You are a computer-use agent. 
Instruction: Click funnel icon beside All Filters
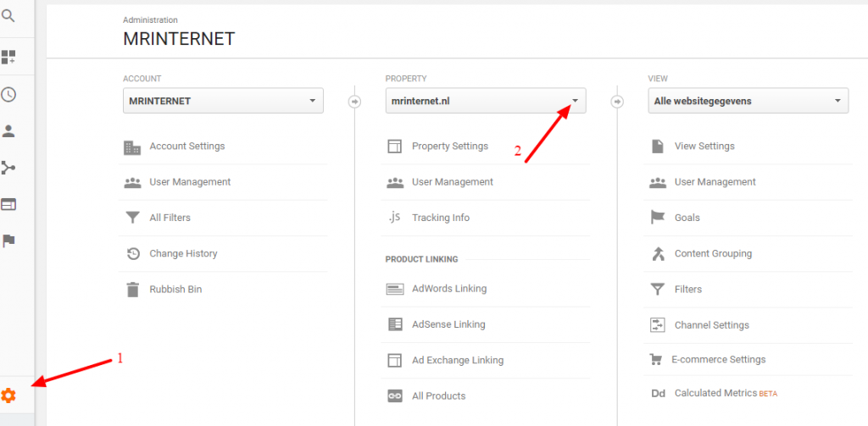[132, 218]
